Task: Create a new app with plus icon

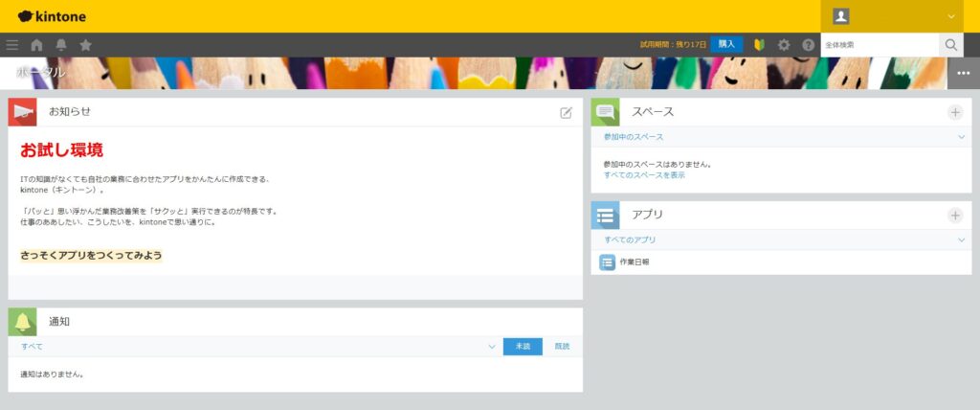Action: pyautogui.click(x=954, y=216)
